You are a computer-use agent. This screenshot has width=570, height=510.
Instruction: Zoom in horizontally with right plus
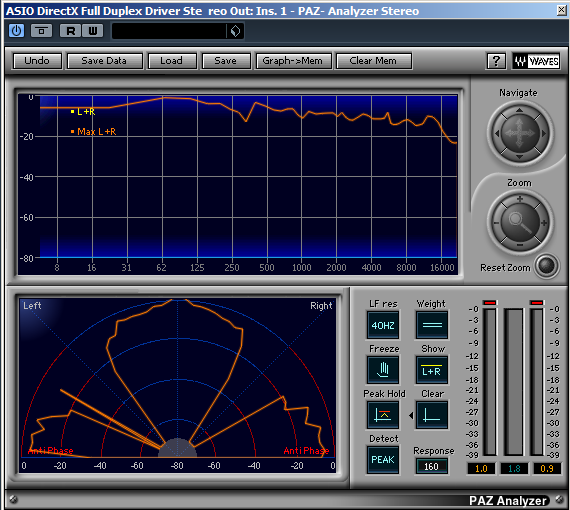pos(544,223)
